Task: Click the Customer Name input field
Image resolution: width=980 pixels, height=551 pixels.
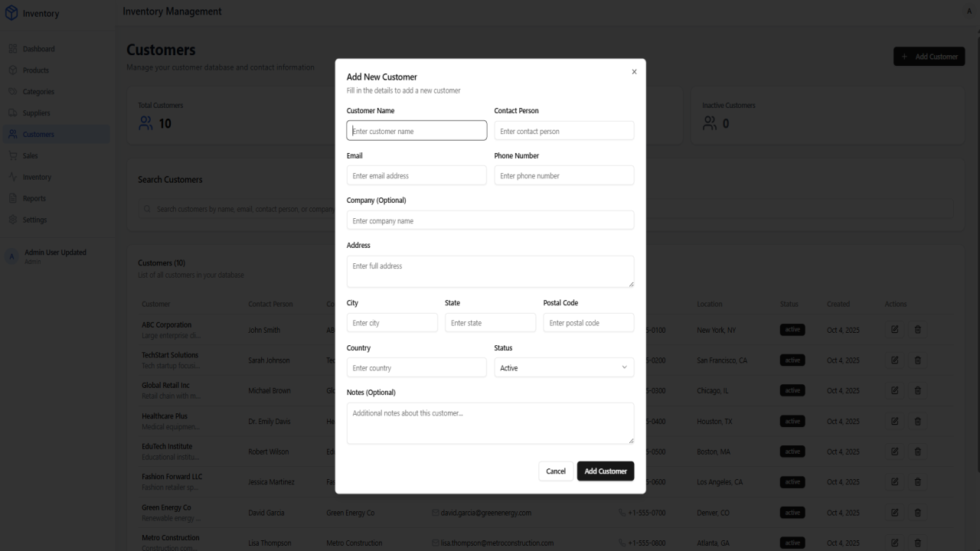Action: [416, 131]
